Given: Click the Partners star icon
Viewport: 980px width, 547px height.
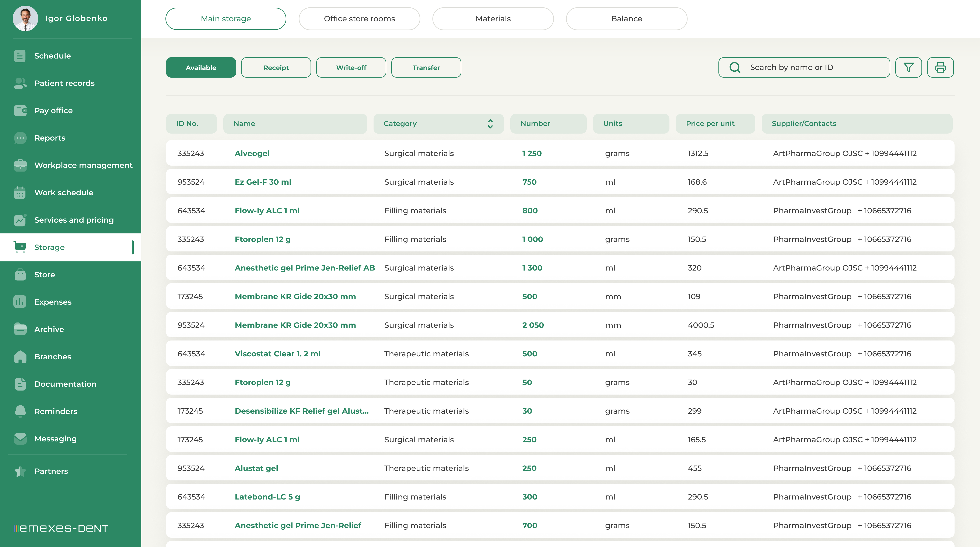Looking at the screenshot, I should click(x=20, y=471).
